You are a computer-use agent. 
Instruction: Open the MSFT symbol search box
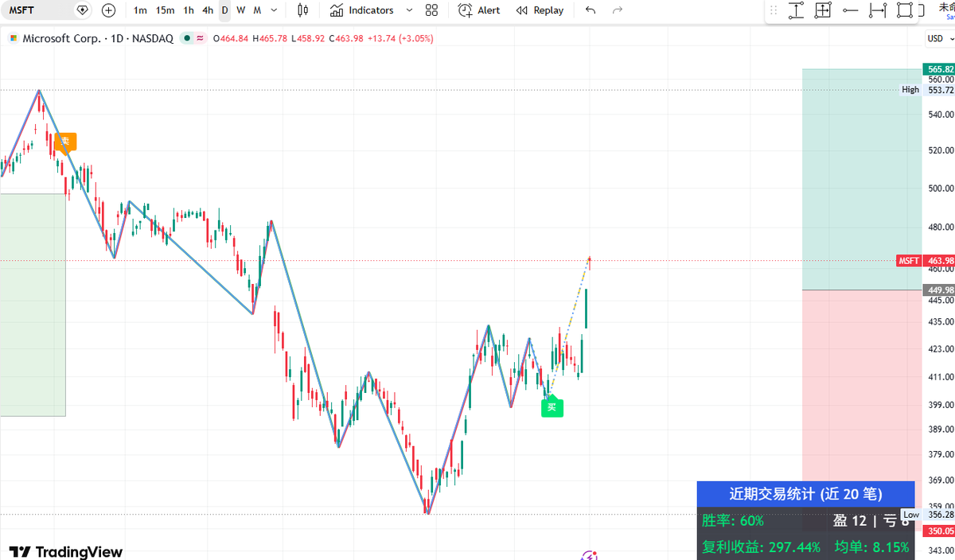[x=37, y=10]
